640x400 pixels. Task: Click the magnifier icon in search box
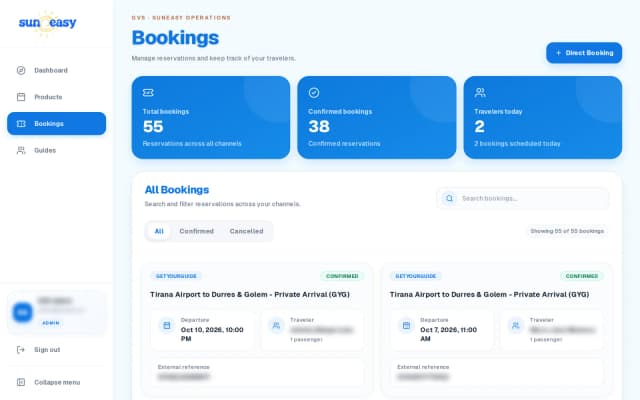449,198
